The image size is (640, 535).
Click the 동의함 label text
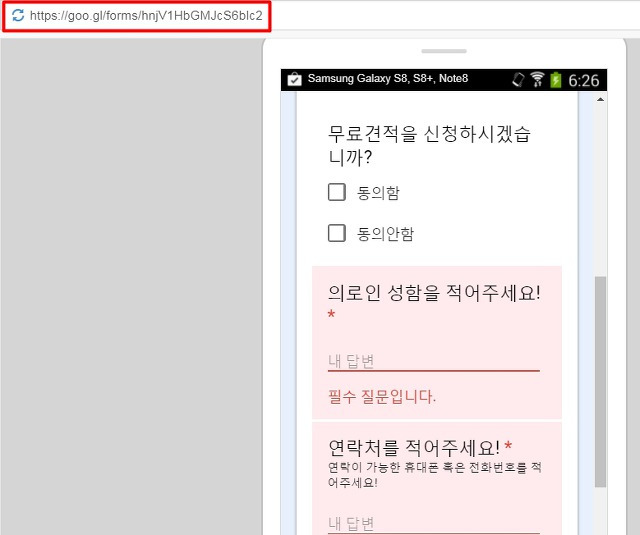[378, 193]
